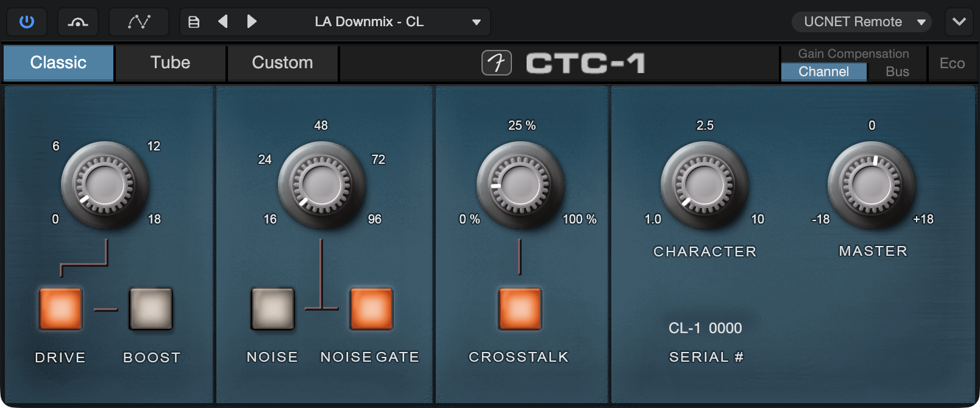Open the preset file menu icon

194,22
